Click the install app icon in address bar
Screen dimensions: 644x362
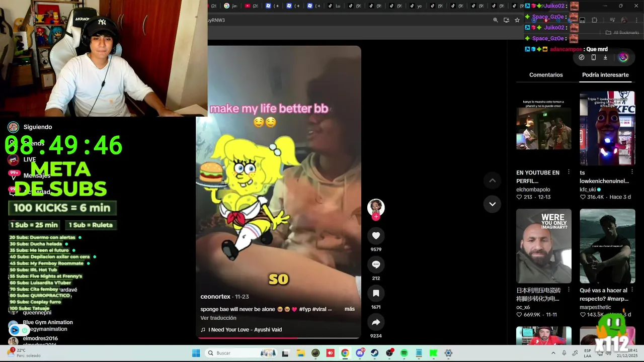click(506, 20)
